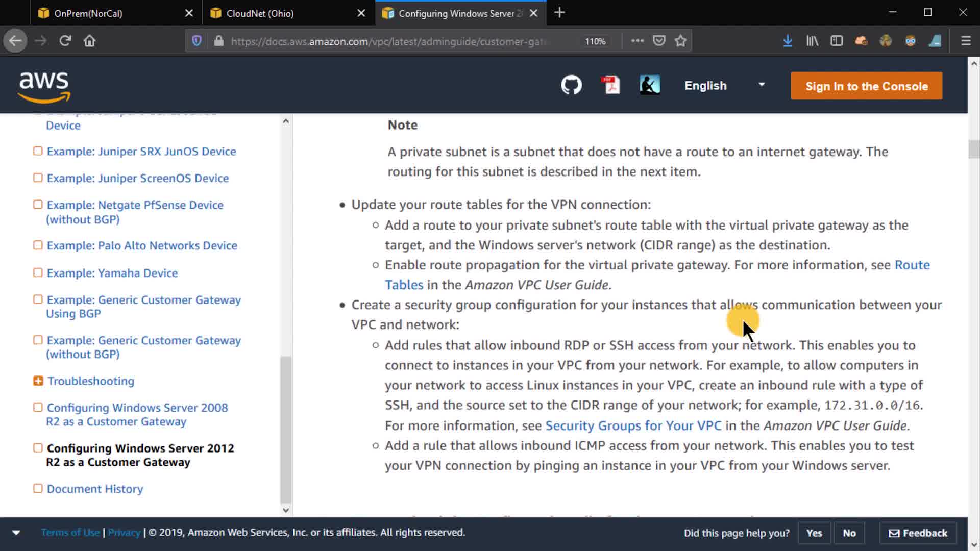Click box beside Palo Alto Networks Device

(x=38, y=245)
